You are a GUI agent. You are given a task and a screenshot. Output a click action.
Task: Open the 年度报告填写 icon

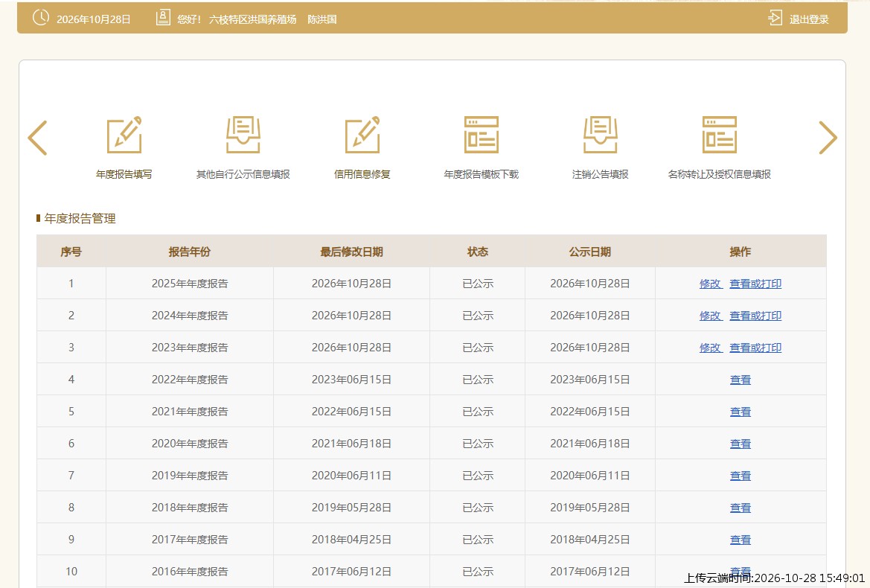pos(124,135)
